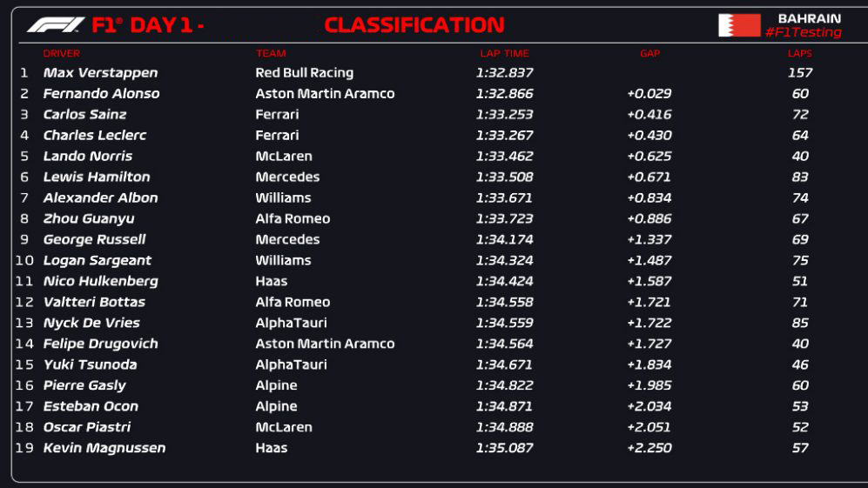Click Verstappen's 157 laps value
Screen dimensions: 868x488
800,73
